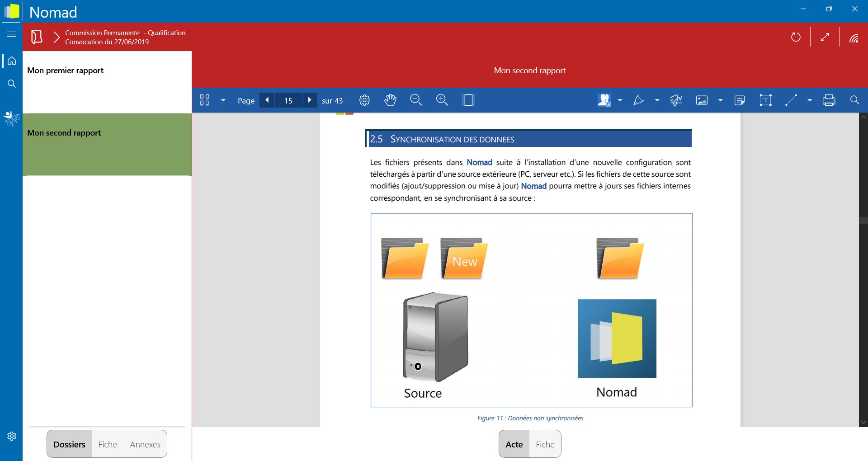The height and width of the screenshot is (461, 868).
Task: Expand the viewer to full screen
Action: point(825,37)
